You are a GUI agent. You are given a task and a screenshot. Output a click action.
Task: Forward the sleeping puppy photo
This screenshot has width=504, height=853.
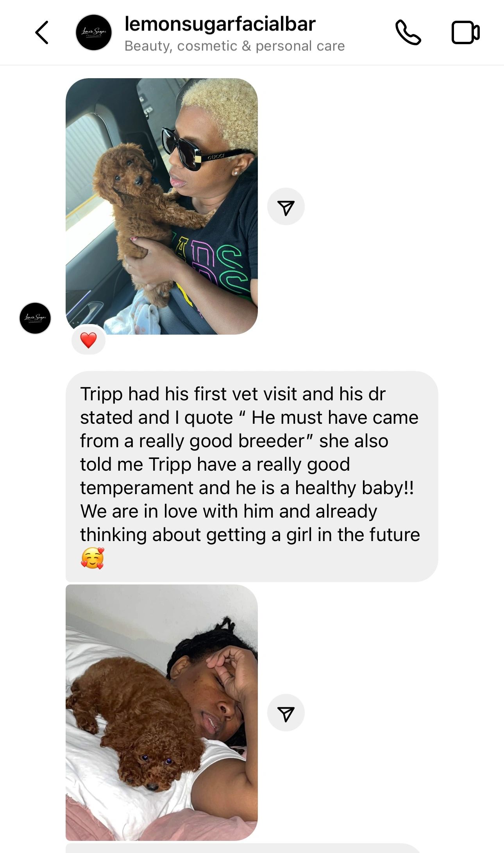tap(286, 713)
